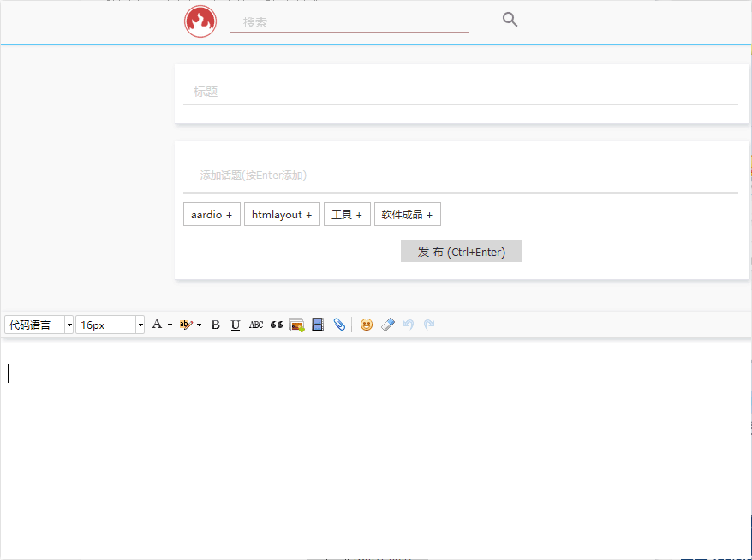Expand the font color dropdown arrow
This screenshot has width=752, height=560.
point(170,325)
